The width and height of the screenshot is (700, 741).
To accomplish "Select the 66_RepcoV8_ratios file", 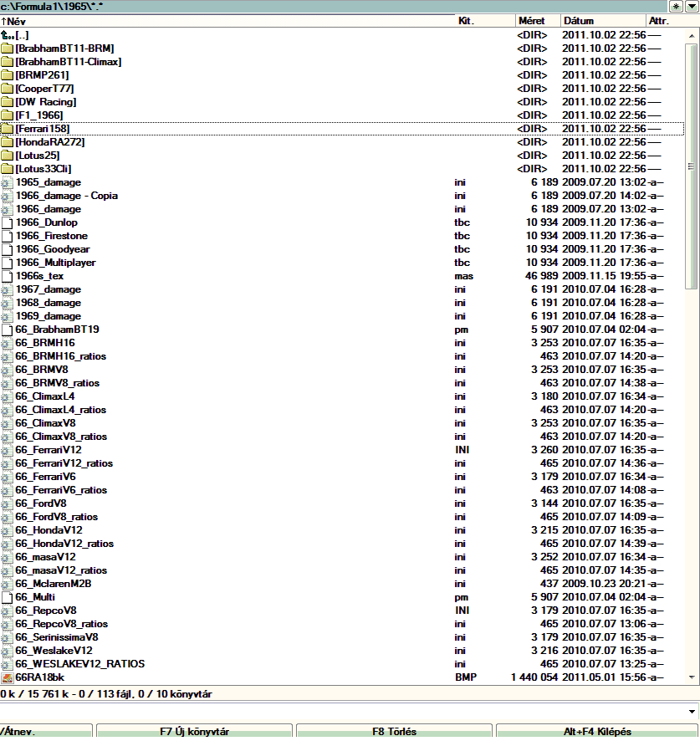I will click(342, 624).
